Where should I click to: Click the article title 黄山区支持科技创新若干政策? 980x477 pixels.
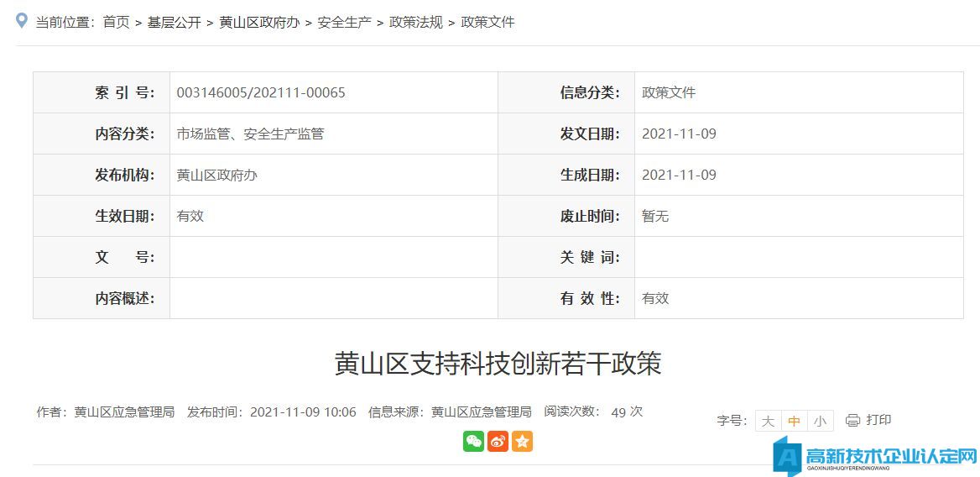click(498, 363)
